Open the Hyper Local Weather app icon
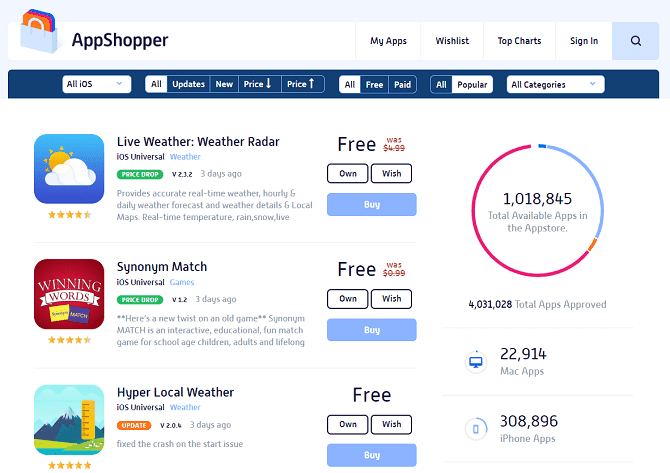 coord(69,420)
